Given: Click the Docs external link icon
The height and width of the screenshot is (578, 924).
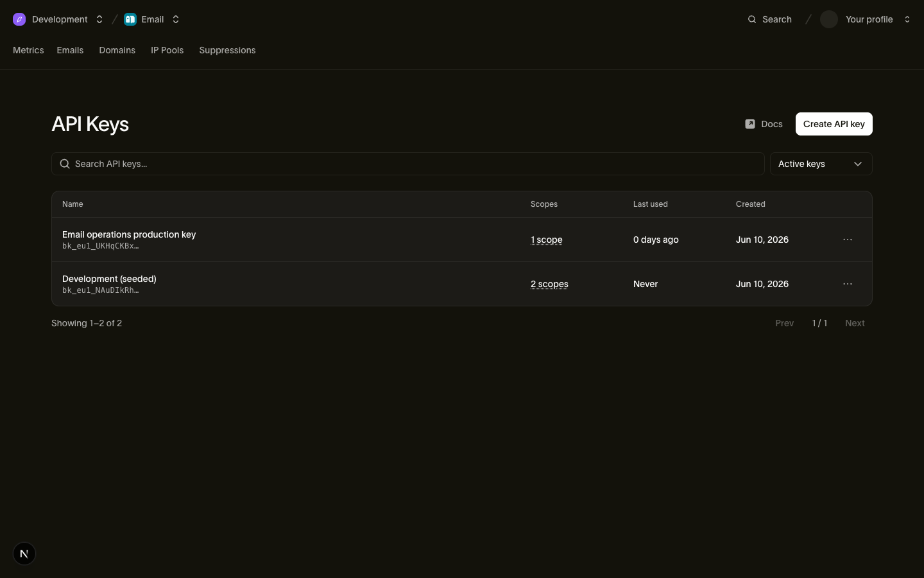Looking at the screenshot, I should point(750,124).
